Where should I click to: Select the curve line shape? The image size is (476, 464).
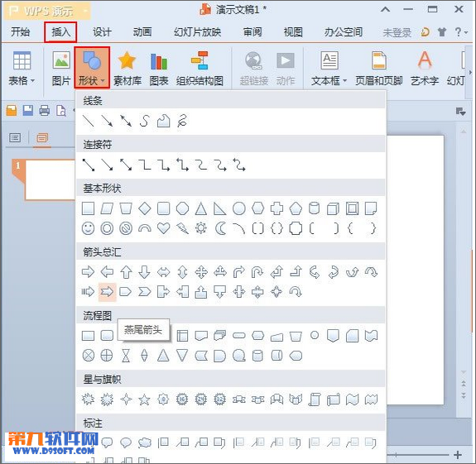[144, 121]
